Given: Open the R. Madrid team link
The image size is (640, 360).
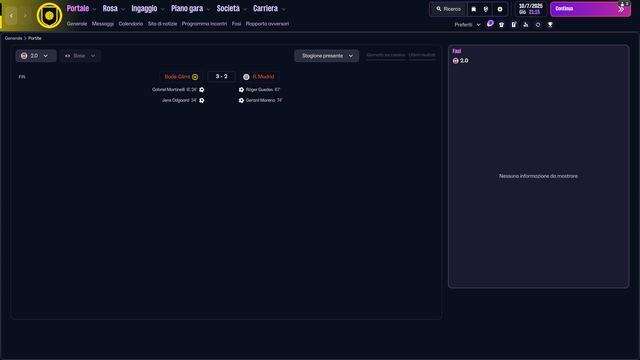Looking at the screenshot, I should point(263,77).
